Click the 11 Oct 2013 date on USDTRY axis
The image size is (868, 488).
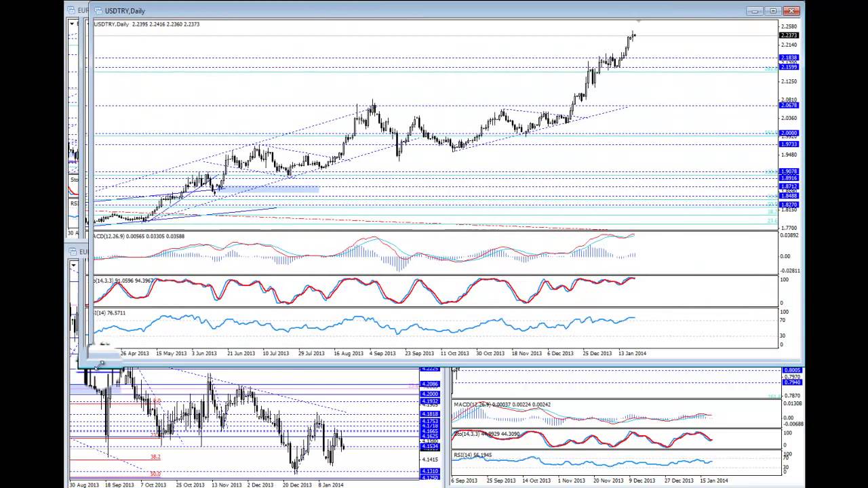click(454, 353)
